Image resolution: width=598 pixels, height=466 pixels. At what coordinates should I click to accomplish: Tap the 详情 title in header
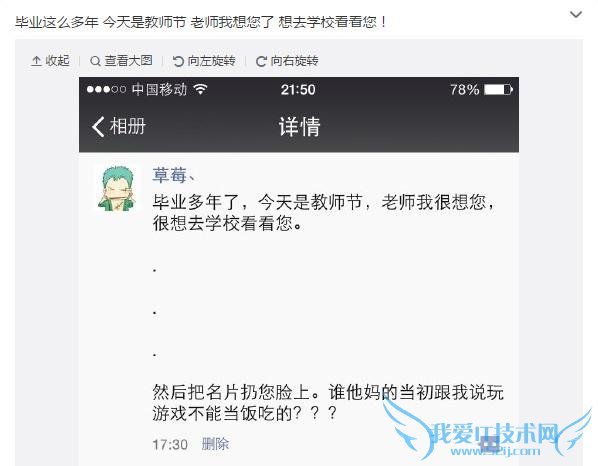tap(299, 127)
